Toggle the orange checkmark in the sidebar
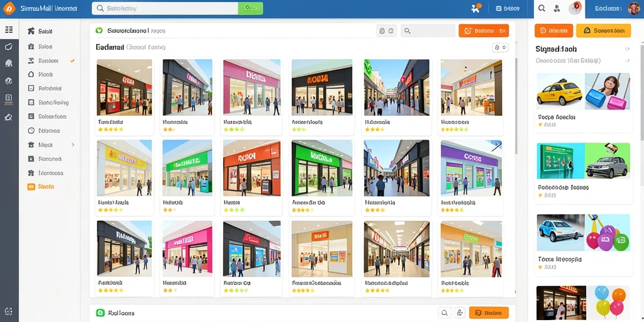644x322 pixels. (72, 61)
